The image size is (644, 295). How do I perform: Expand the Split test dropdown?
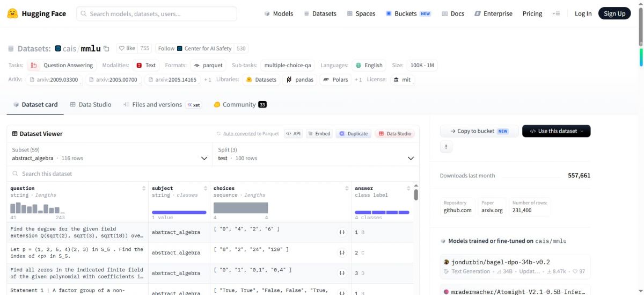(316, 154)
